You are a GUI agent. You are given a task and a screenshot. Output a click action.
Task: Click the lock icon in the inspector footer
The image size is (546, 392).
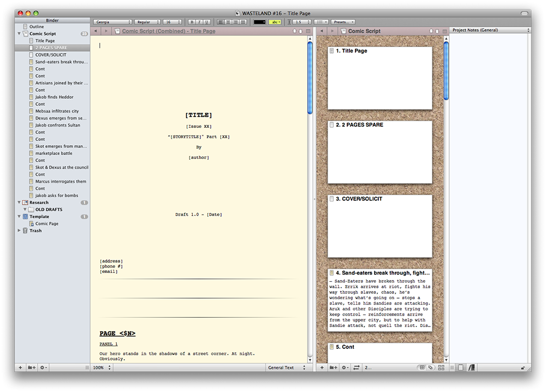coord(523,367)
